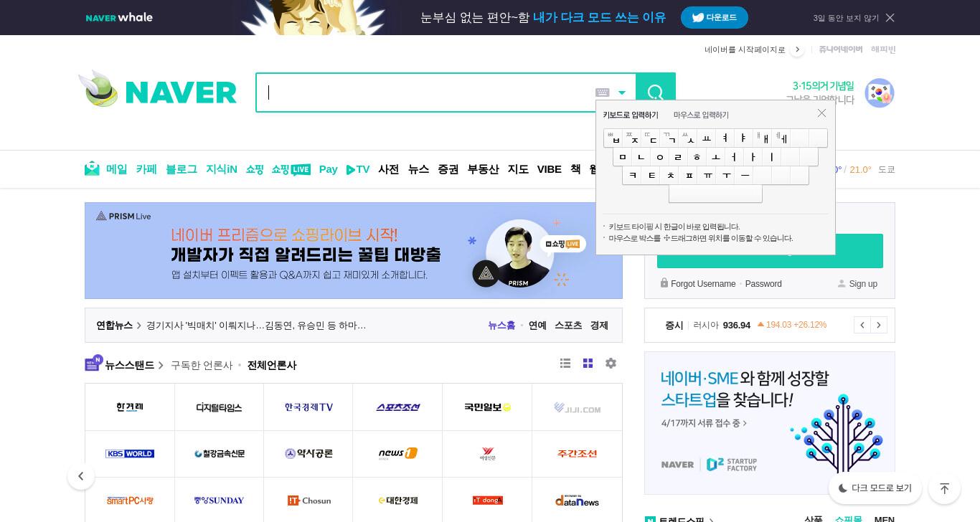Click the spacebar on virtual keyboard
The image size is (980, 522).
[715, 194]
